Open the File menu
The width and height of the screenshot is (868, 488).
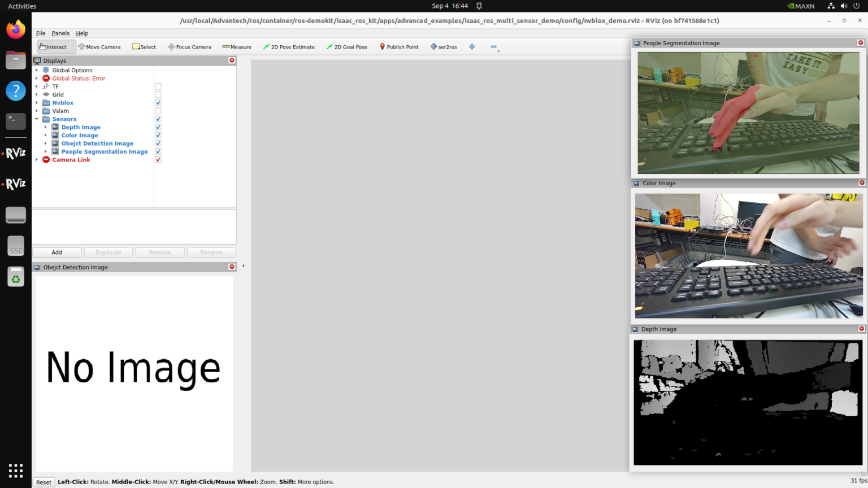coord(41,33)
